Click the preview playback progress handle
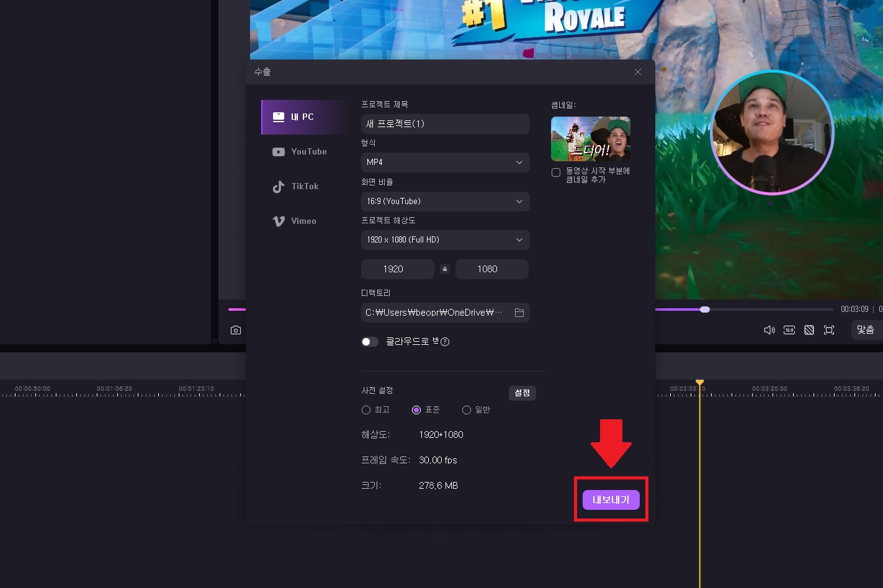Screen dimensions: 883x588 705,310
